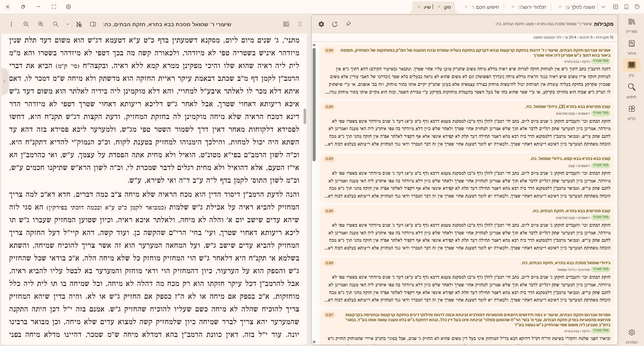The width and height of the screenshot is (644, 346).
Task: Open the history clock icon
Action: 637,7
